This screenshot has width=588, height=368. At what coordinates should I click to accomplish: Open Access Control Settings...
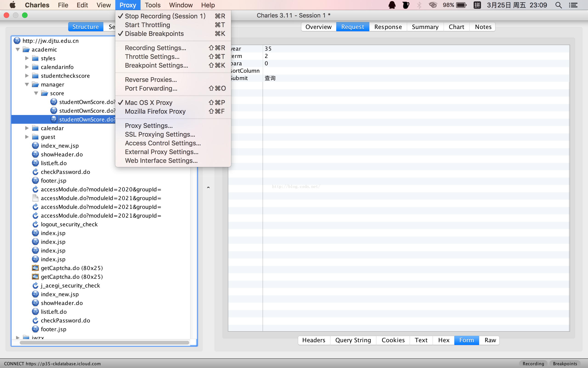point(173,143)
